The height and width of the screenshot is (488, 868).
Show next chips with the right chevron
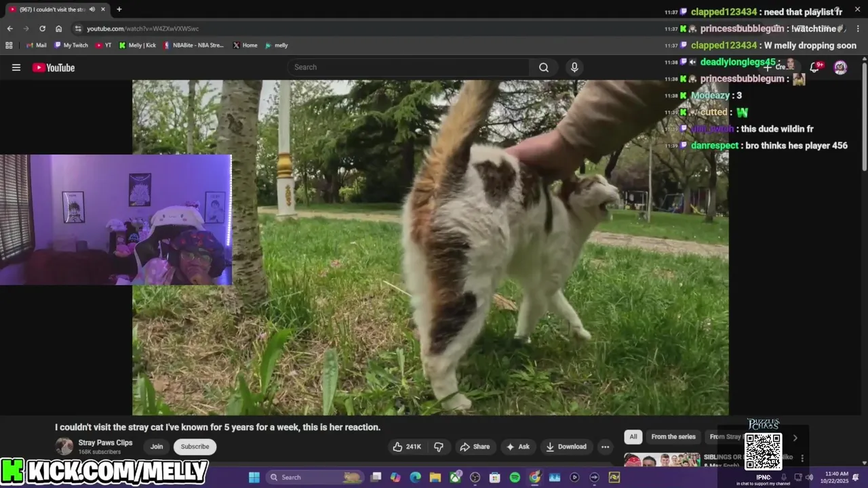tap(795, 438)
